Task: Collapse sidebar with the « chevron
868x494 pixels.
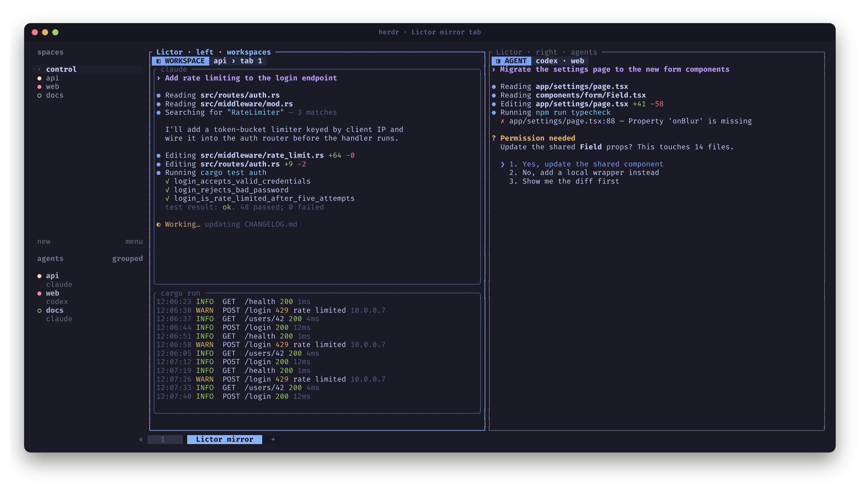Action: [141, 440]
